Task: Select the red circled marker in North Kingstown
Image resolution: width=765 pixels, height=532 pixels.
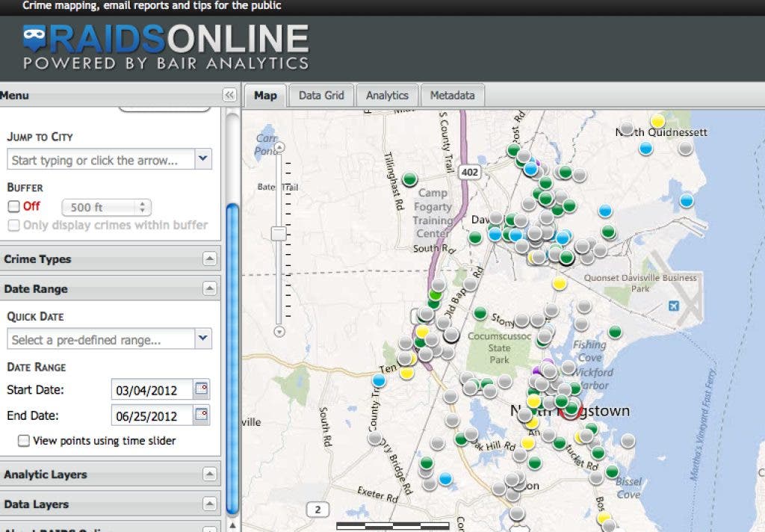Action: (x=571, y=410)
